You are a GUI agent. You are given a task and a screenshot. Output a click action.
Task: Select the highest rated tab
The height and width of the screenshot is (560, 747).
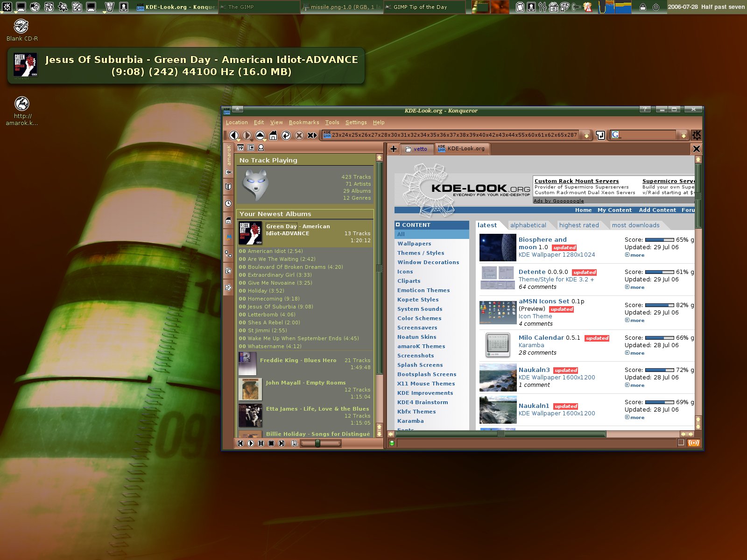tap(579, 225)
